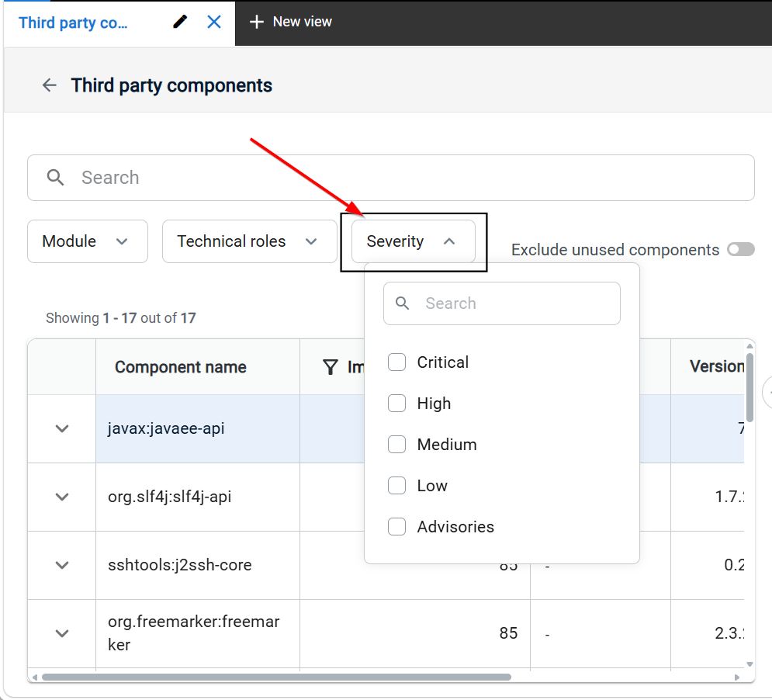772x700 pixels.
Task: Click the Component name column header
Action: pos(181,367)
